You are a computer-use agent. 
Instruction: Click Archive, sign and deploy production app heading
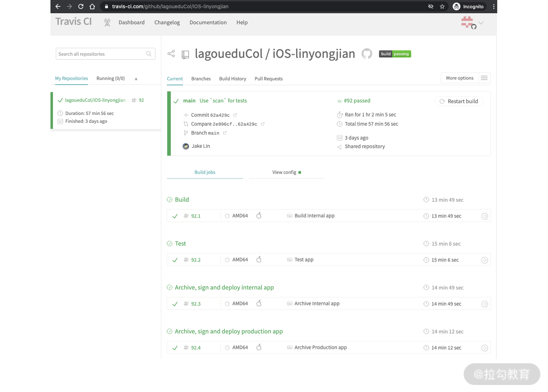point(229,331)
